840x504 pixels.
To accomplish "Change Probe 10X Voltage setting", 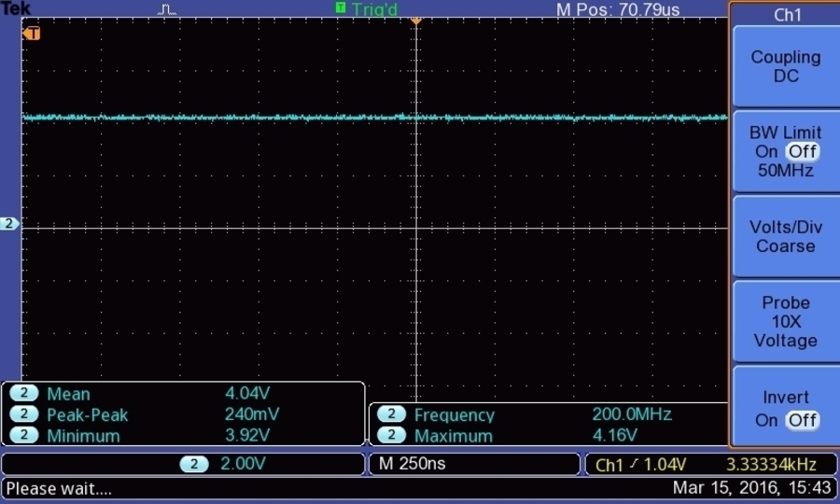I will tap(785, 321).
